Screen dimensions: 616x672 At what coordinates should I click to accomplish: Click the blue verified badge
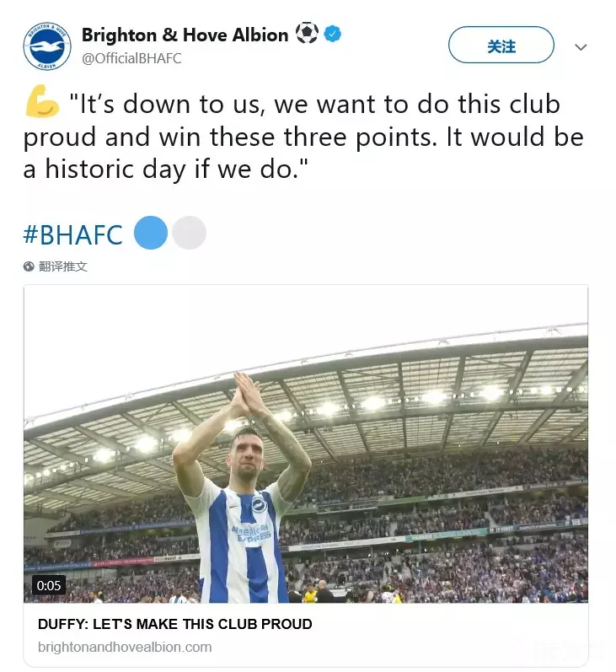[333, 35]
